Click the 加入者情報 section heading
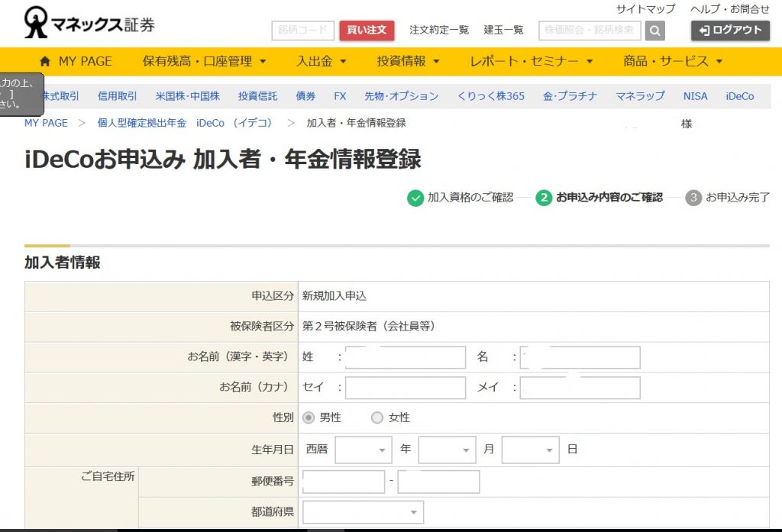The image size is (782, 532). [x=63, y=263]
